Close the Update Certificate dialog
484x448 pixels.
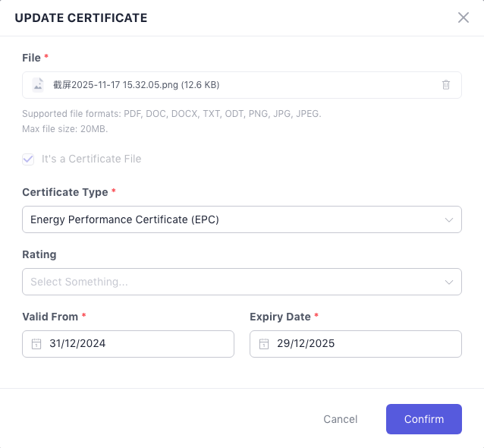pos(464,17)
